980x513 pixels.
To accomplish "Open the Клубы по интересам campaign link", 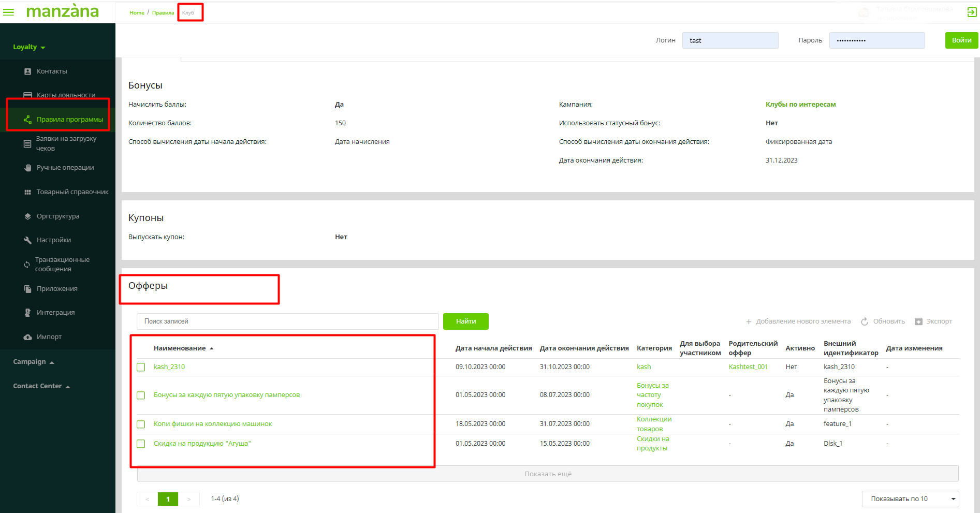I will tap(800, 105).
